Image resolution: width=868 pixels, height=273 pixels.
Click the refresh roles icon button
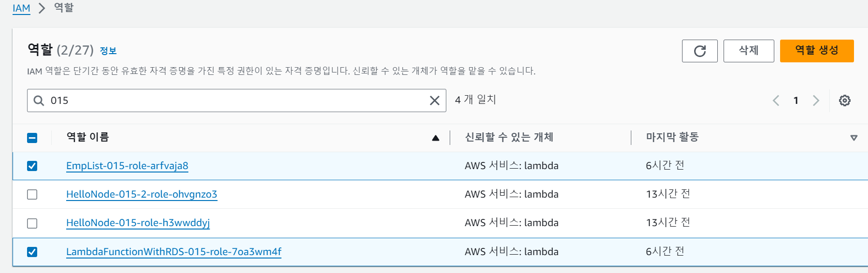pyautogui.click(x=699, y=51)
